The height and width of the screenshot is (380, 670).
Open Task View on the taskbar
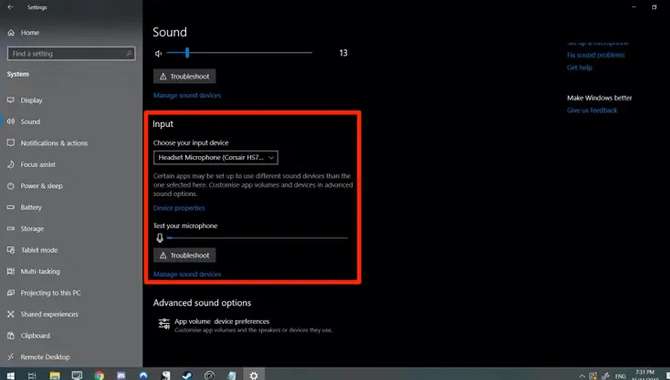(32, 375)
